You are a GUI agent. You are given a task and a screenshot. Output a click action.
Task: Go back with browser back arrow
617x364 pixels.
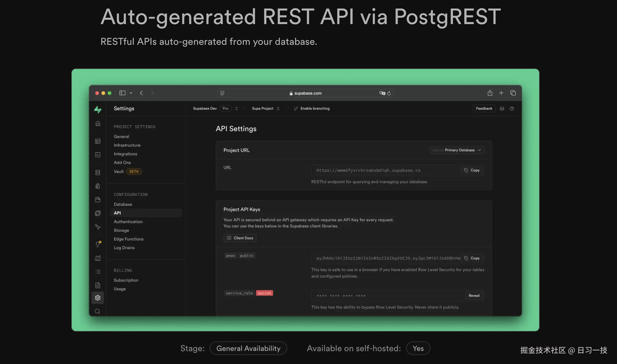coord(141,93)
